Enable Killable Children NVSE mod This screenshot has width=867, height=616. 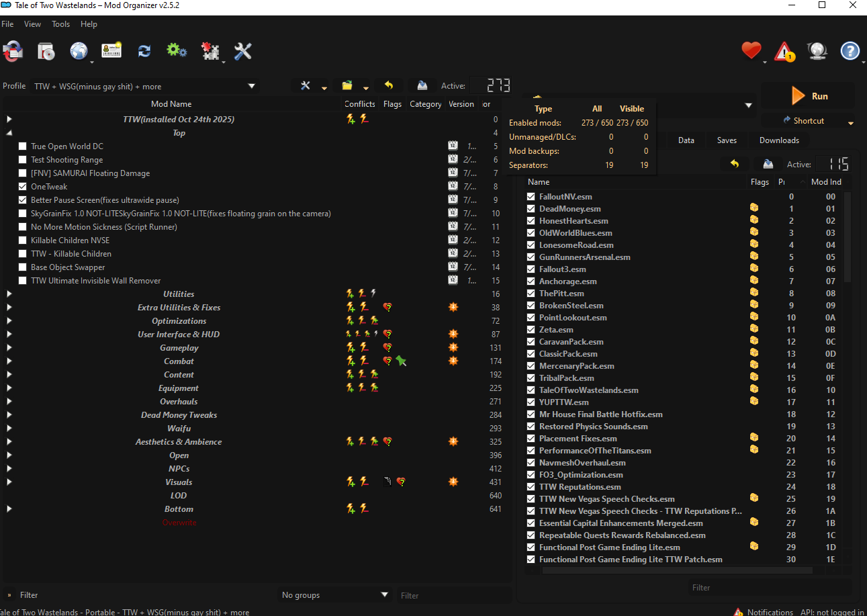click(23, 240)
